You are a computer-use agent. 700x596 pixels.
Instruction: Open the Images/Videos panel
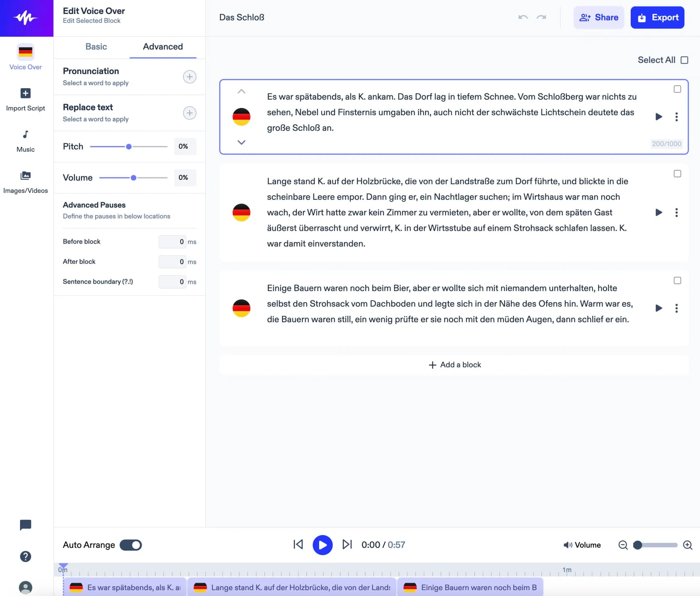pyautogui.click(x=25, y=175)
